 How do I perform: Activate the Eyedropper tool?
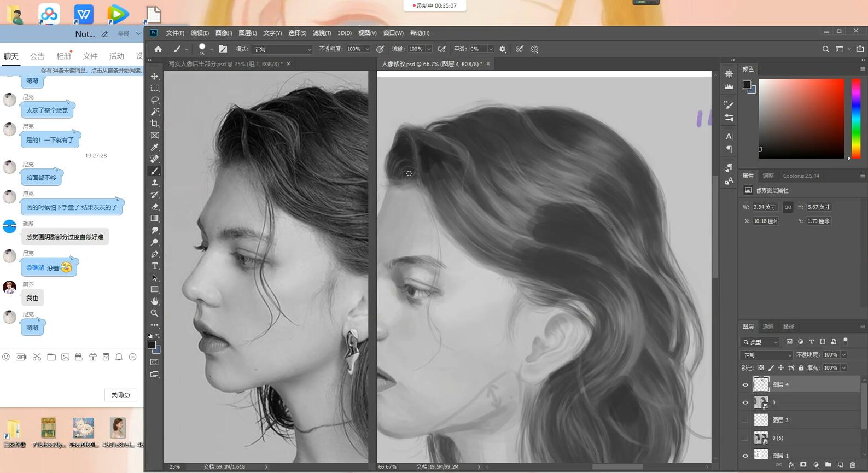(155, 147)
